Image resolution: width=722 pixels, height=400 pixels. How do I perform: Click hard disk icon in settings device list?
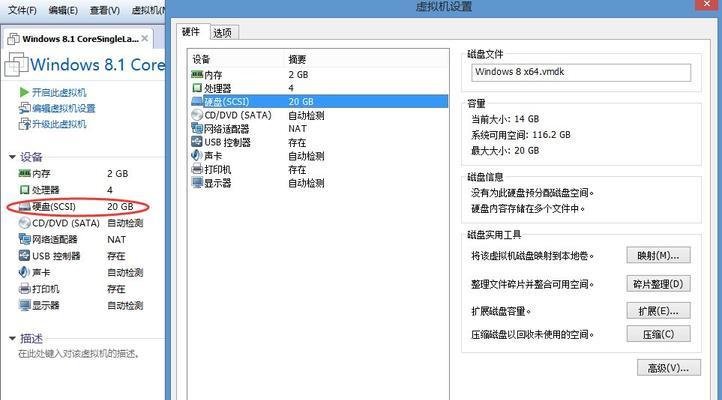197,101
